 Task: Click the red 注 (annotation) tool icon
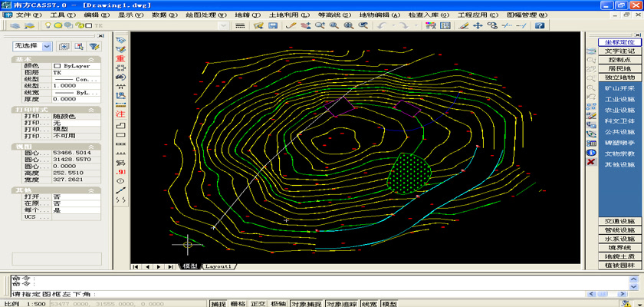[121, 114]
